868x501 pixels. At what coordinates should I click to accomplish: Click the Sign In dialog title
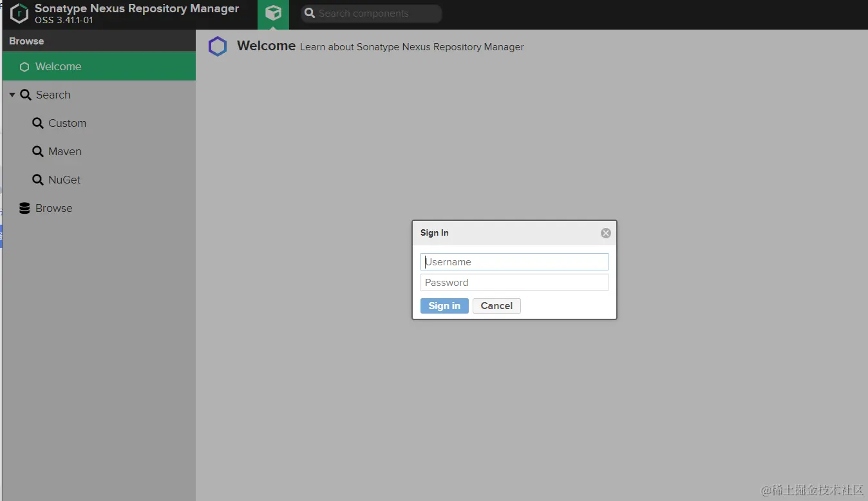point(435,233)
